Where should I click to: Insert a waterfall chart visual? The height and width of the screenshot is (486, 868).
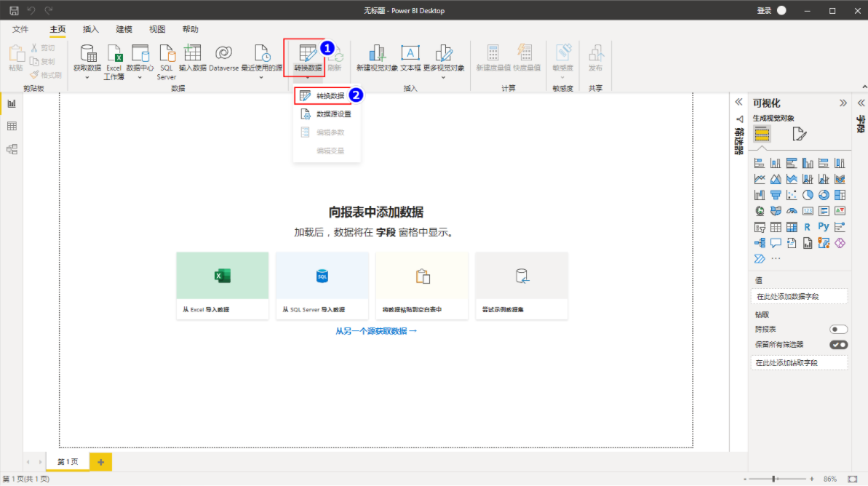(760, 196)
